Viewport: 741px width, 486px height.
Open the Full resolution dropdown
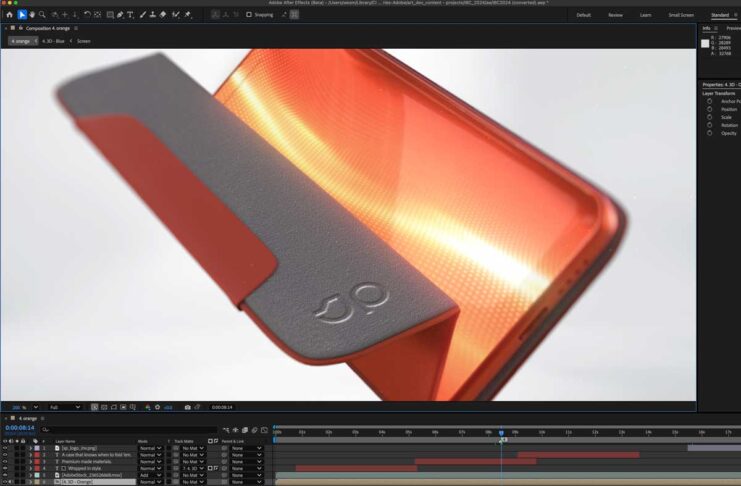[x=64, y=407]
